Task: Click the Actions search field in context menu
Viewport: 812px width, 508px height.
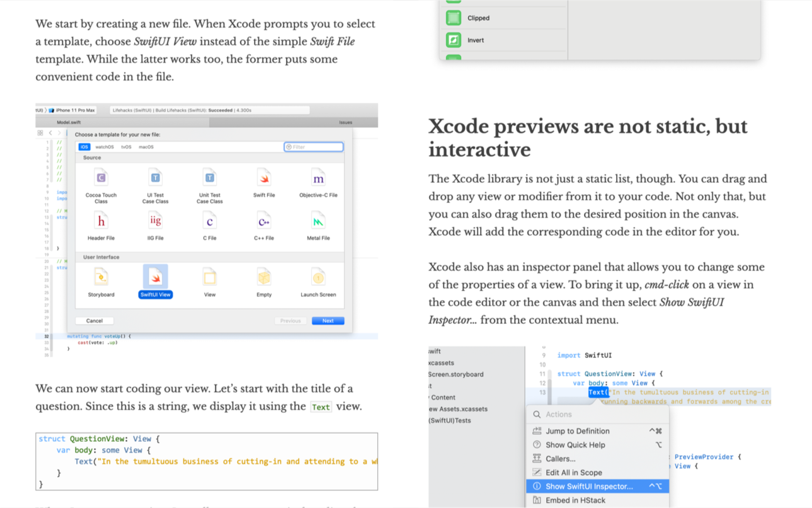Action: point(597,414)
